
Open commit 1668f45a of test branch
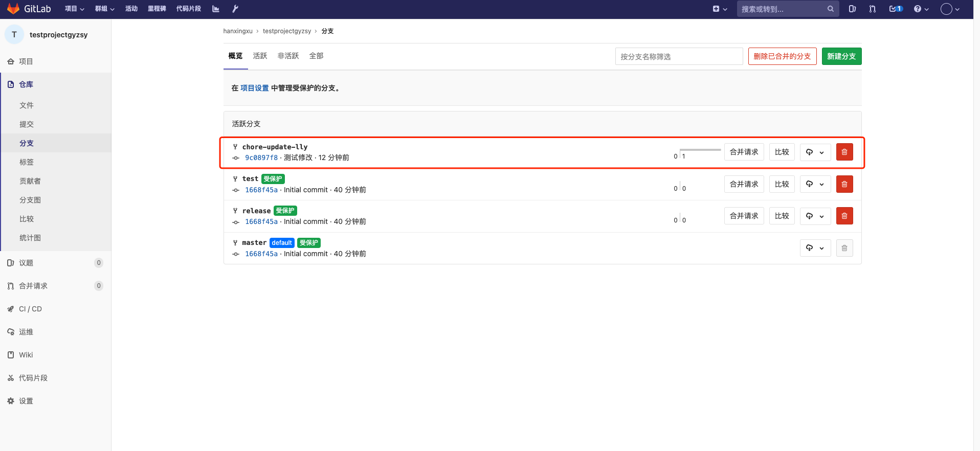[261, 190]
